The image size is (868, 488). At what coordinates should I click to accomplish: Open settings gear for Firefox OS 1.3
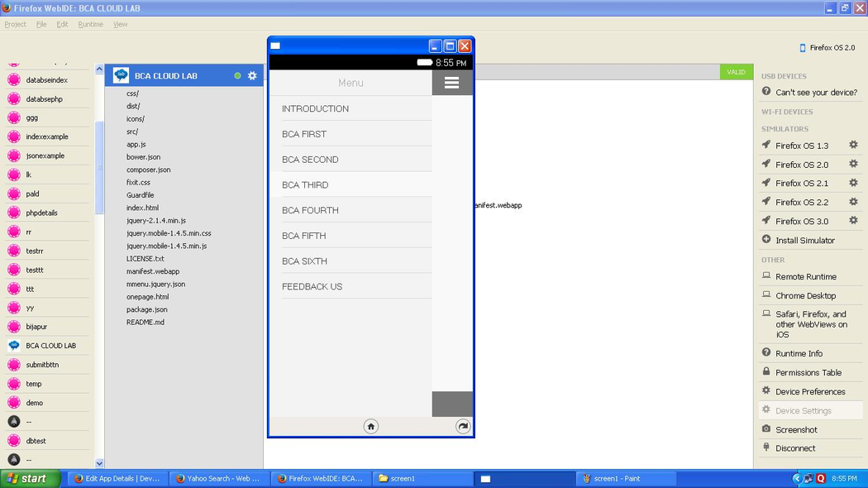(x=853, y=146)
